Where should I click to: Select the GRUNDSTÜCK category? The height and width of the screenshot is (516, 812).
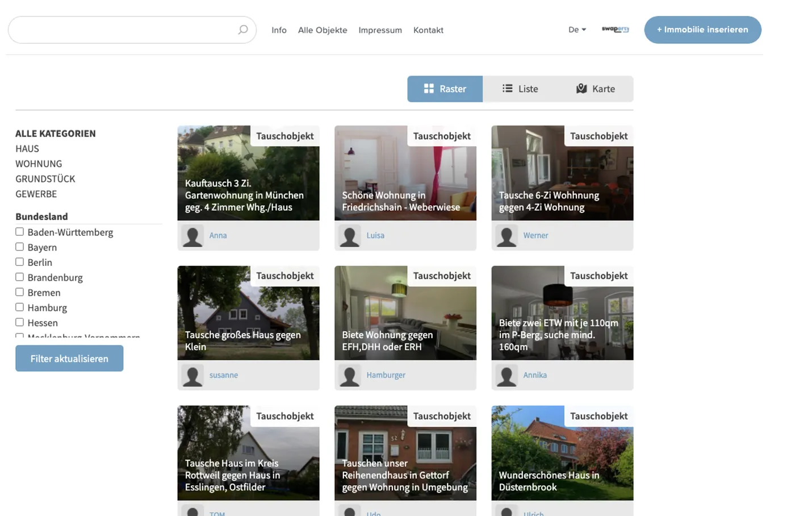pyautogui.click(x=45, y=179)
